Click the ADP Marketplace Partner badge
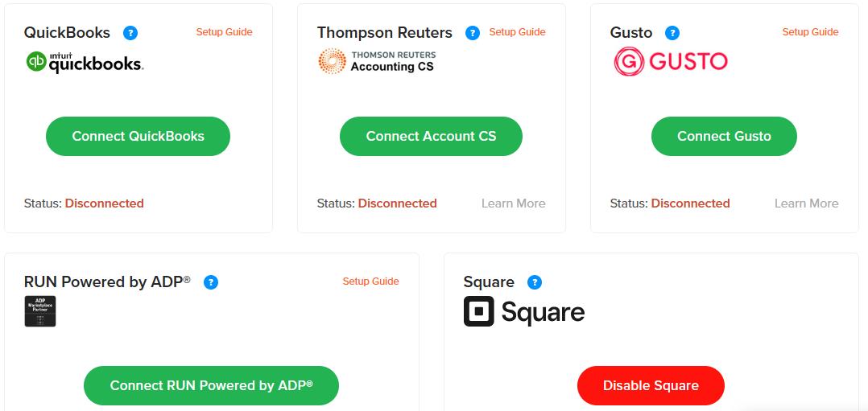The image size is (868, 411). (x=40, y=311)
